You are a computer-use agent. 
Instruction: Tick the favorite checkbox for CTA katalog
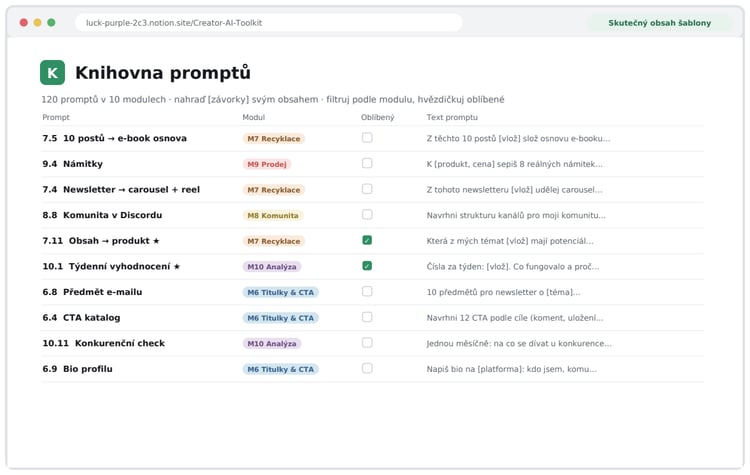[367, 317]
